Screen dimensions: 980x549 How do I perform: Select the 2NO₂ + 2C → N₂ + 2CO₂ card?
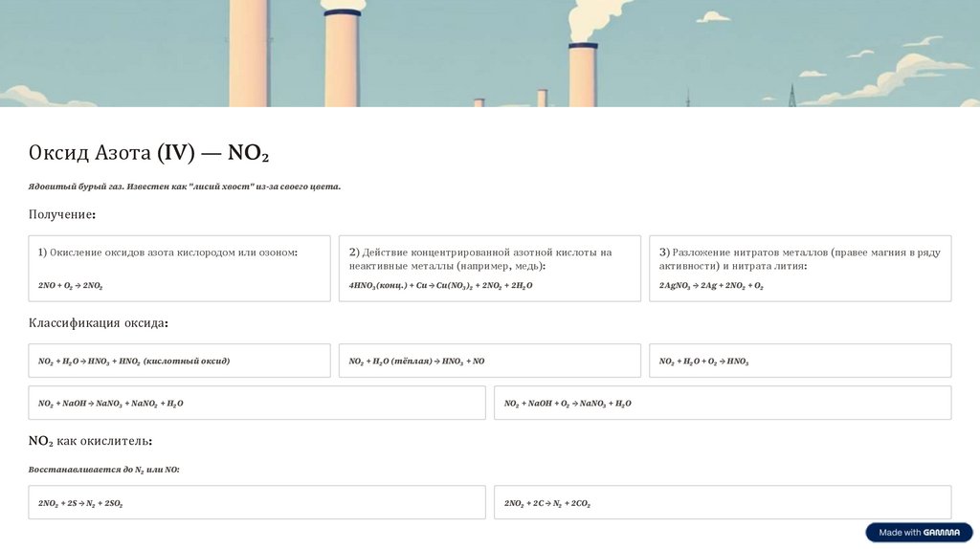(x=723, y=502)
